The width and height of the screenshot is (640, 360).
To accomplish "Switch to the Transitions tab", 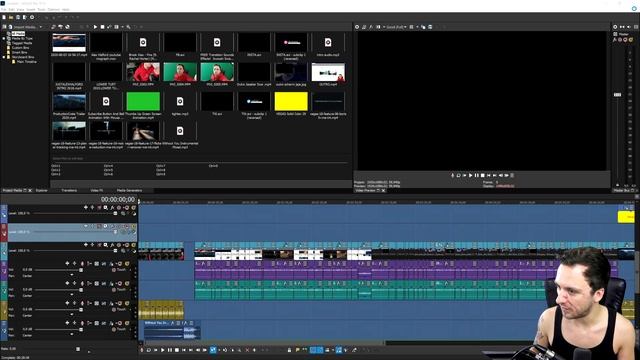I will point(69,191).
